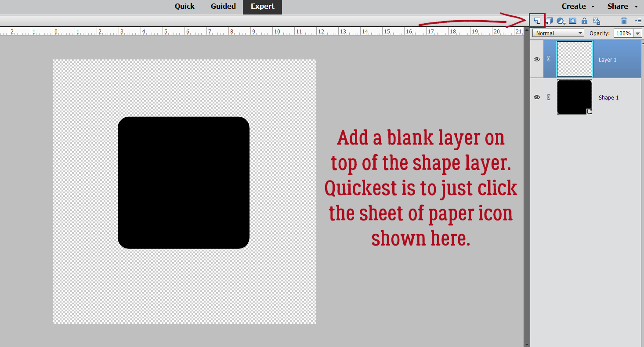The image size is (644, 347).
Task: Open the Normal blend mode dropdown
Action: [558, 33]
